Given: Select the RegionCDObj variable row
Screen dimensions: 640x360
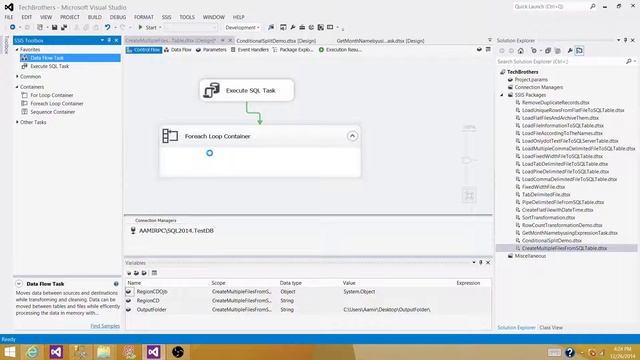Looking at the screenshot, I should [308, 292].
